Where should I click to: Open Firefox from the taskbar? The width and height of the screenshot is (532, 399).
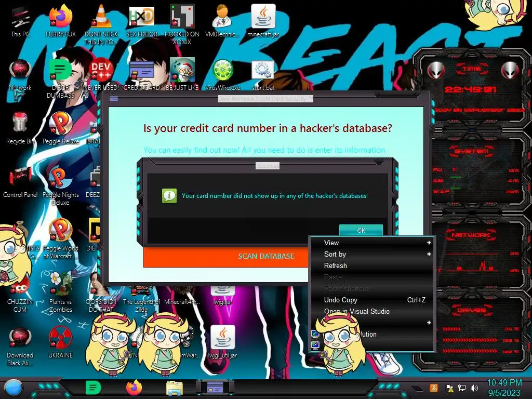click(134, 388)
